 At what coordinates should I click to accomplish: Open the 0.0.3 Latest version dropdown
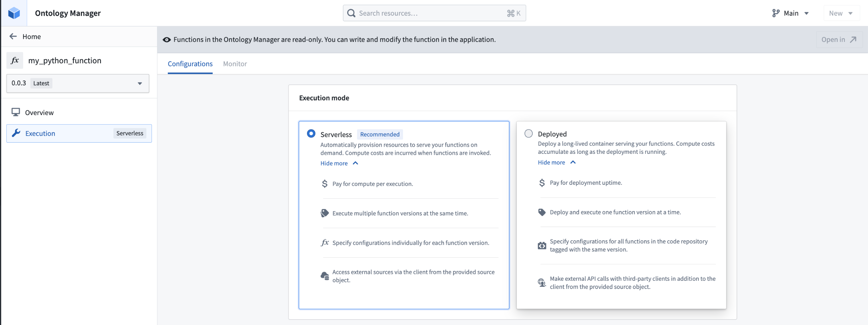[x=78, y=83]
